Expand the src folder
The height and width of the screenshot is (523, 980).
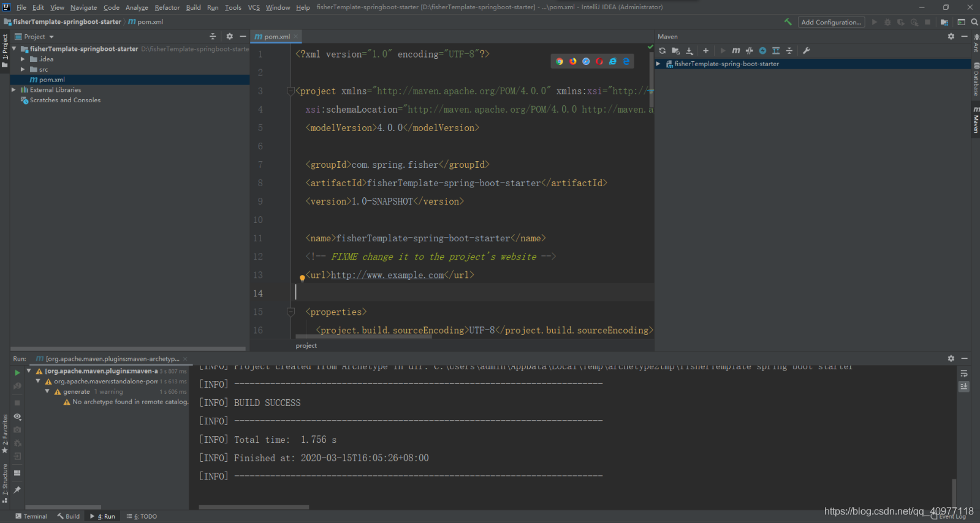23,70
